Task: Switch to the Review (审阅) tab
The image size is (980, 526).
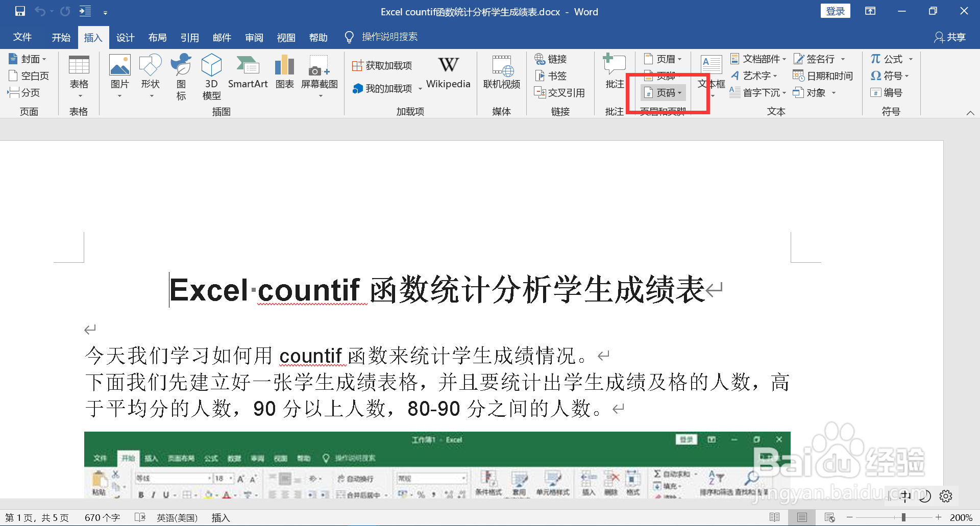Action: [x=254, y=37]
